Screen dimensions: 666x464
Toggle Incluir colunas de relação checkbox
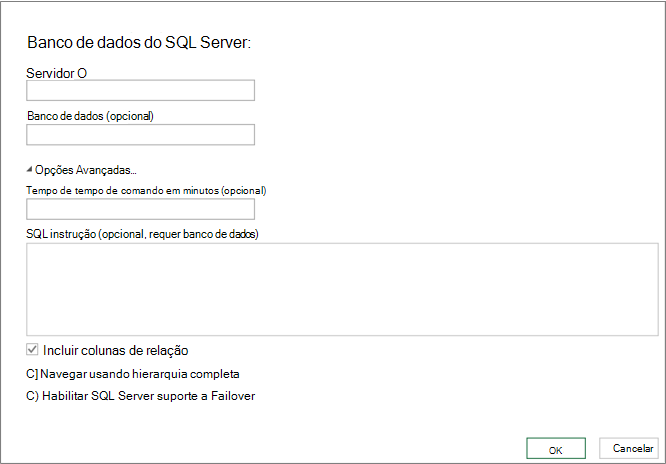pos(32,350)
